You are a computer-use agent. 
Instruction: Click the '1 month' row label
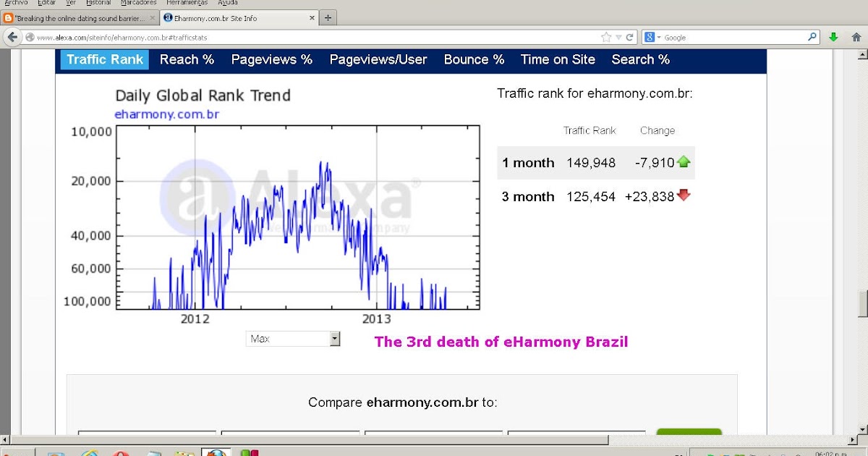click(x=528, y=163)
